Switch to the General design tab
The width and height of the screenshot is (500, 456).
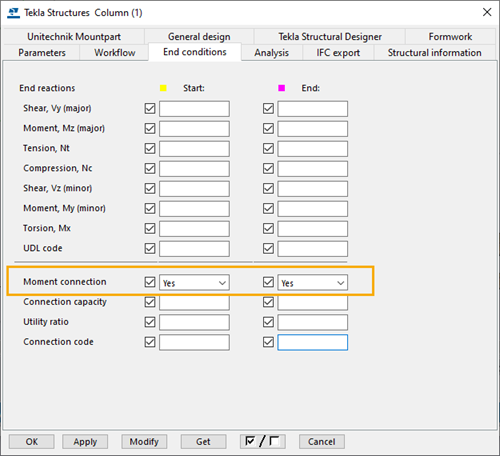pos(199,36)
